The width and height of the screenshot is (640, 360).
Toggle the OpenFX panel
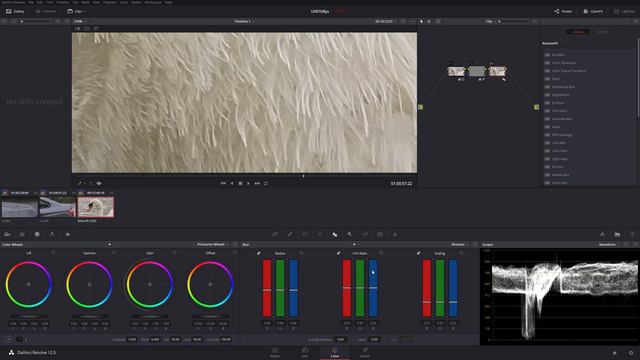point(593,11)
